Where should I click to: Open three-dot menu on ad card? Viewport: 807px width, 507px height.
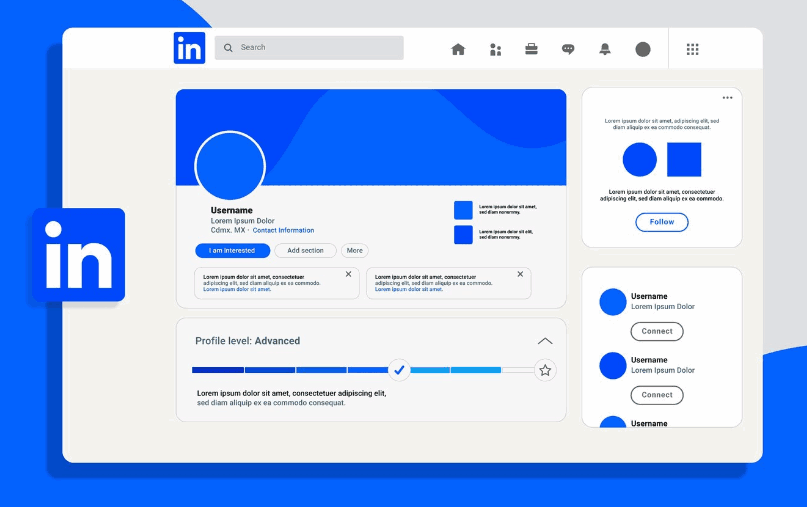(727, 98)
